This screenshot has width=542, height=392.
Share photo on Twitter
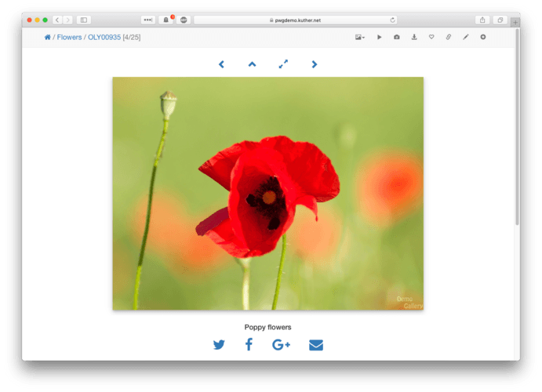click(x=219, y=345)
